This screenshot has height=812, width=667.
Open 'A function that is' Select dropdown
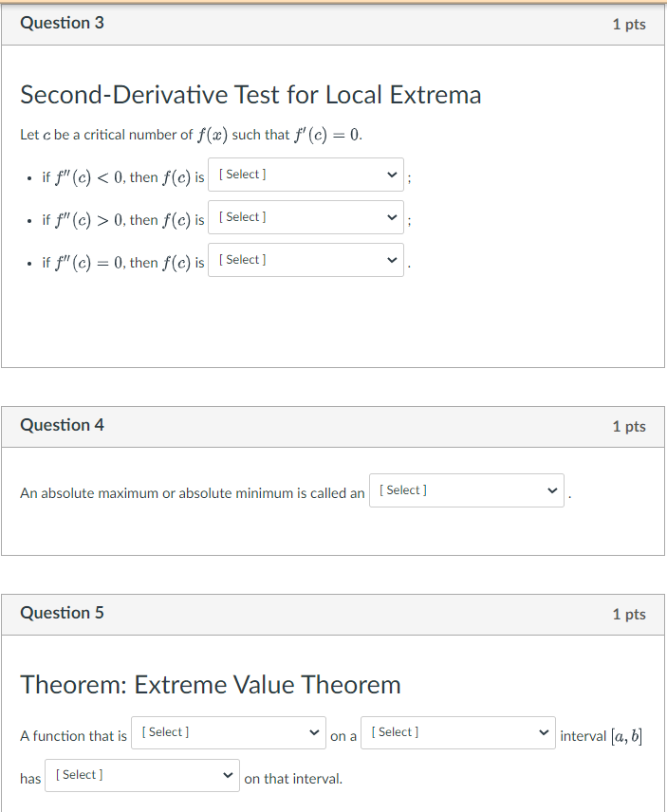click(x=228, y=732)
